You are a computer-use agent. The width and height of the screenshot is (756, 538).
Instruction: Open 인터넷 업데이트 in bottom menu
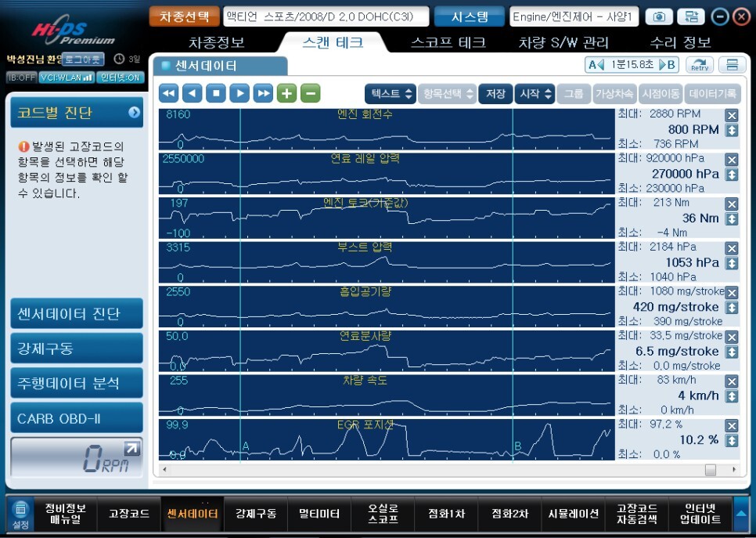[700, 514]
